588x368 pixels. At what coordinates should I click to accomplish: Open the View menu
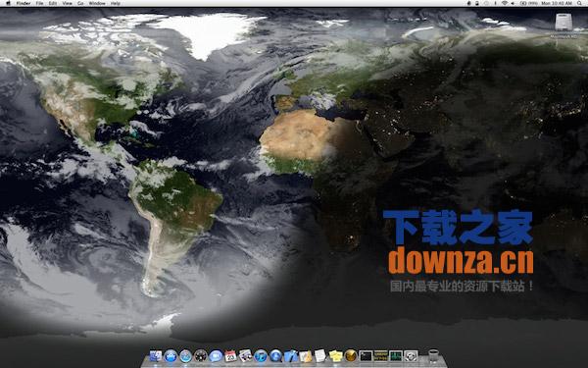[x=67, y=3]
